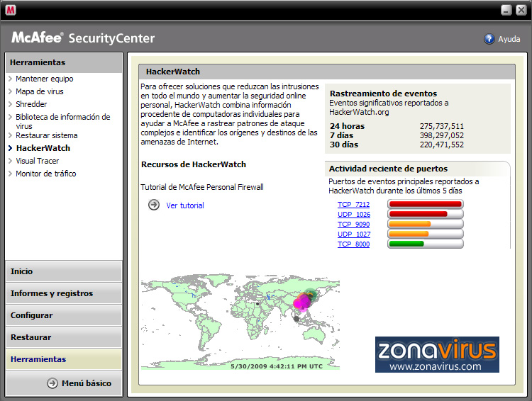
Task: Select the UDP 1026 port link
Action: coord(353,214)
